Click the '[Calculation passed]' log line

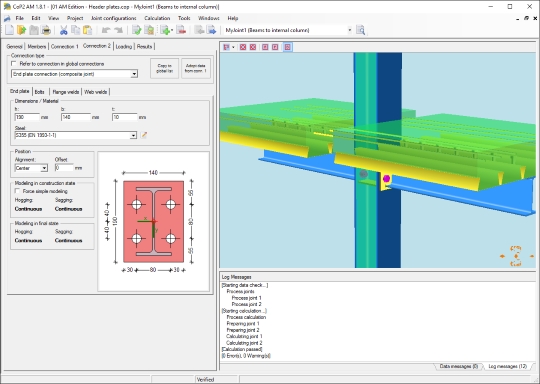click(x=242, y=349)
